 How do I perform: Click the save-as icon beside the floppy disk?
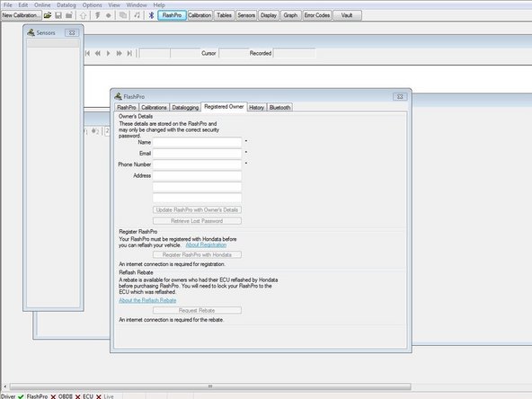[x=69, y=15]
